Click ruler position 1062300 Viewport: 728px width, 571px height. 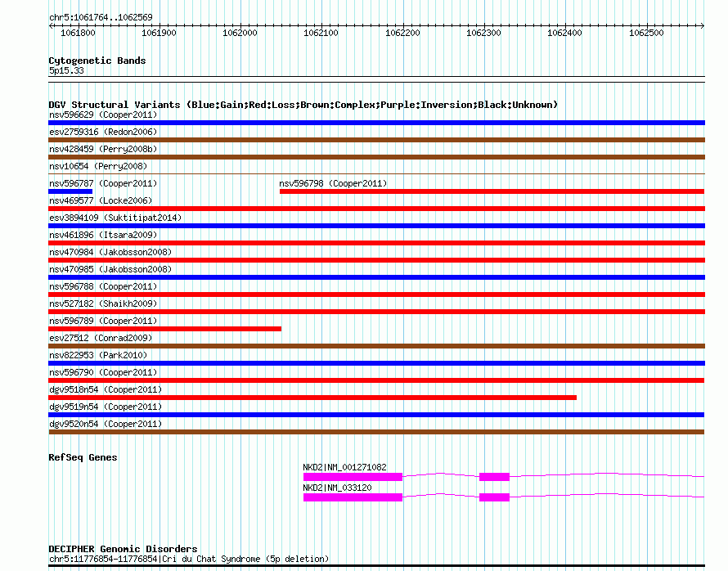483,33
